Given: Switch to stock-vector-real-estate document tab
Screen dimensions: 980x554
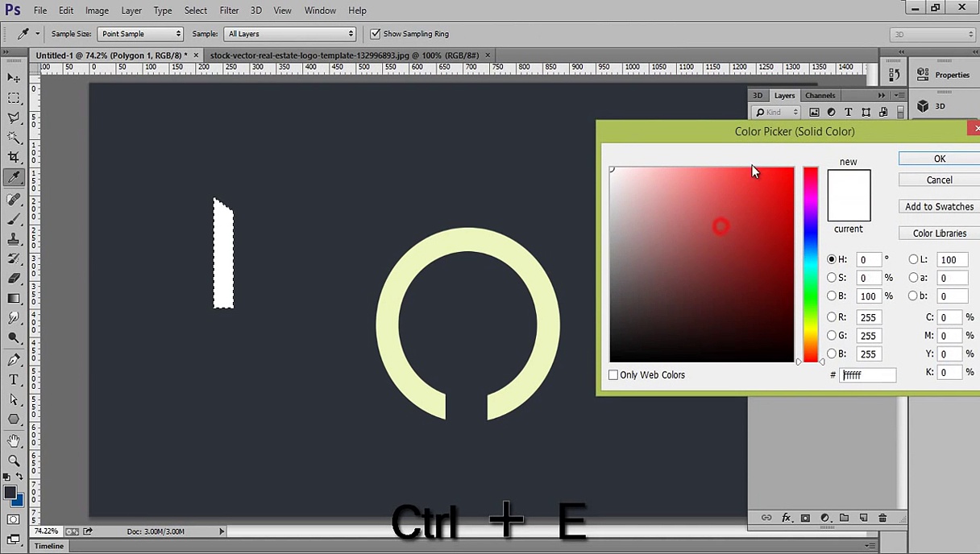Looking at the screenshot, I should 345,55.
